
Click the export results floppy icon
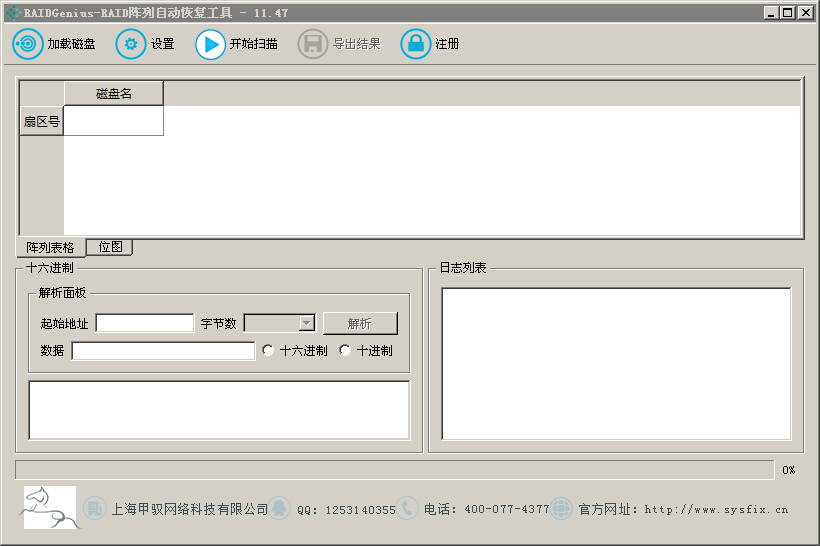(x=313, y=44)
